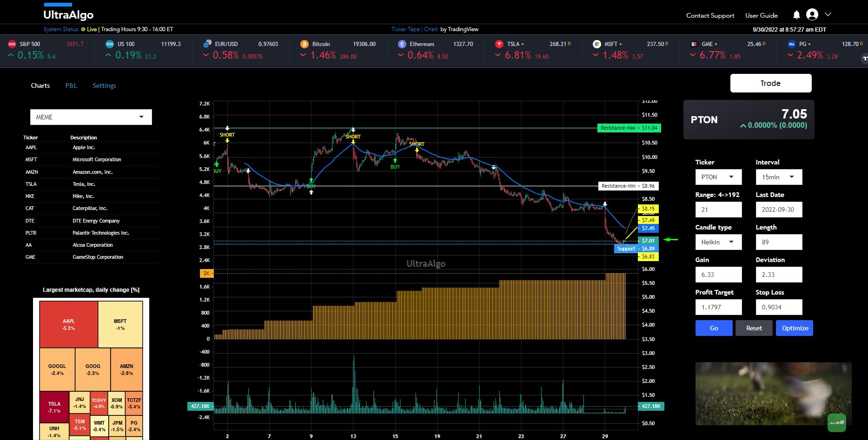
Task: Select DTE Energy Company row
Action: (x=91, y=221)
